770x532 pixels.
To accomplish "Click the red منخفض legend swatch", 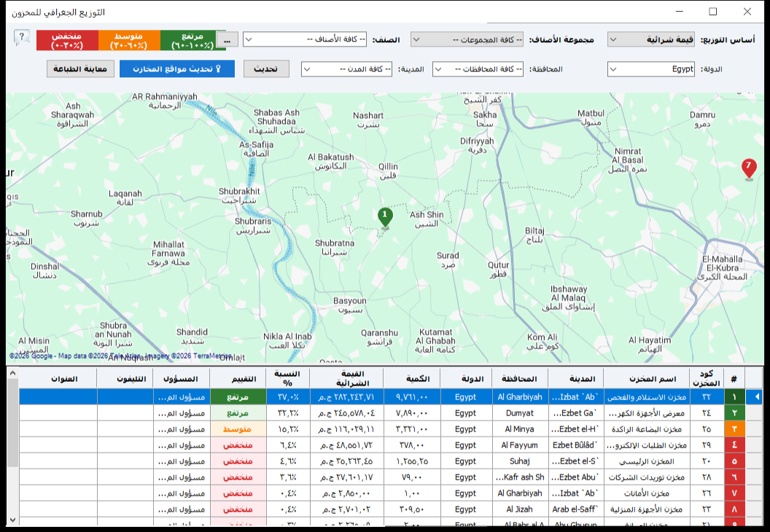I will 67,40.
